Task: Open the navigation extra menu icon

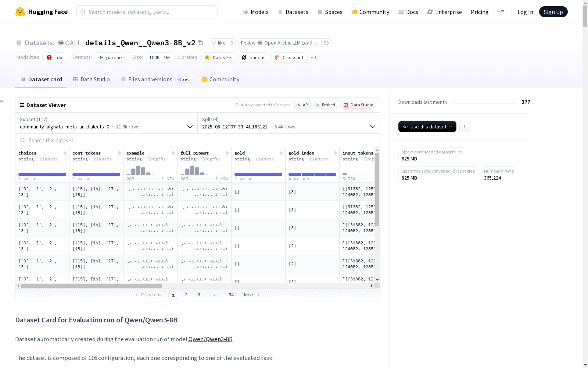Action: [501, 12]
